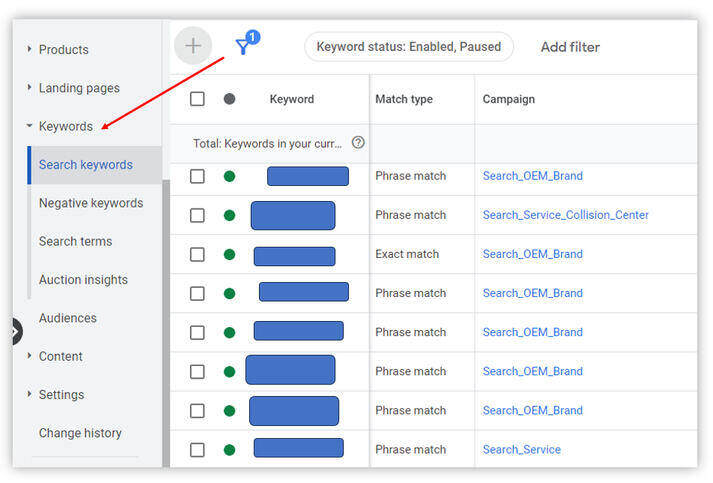Open Search_OEM_Brand link in Exact match row
Viewport: 713px width, 483px height.
coord(532,254)
